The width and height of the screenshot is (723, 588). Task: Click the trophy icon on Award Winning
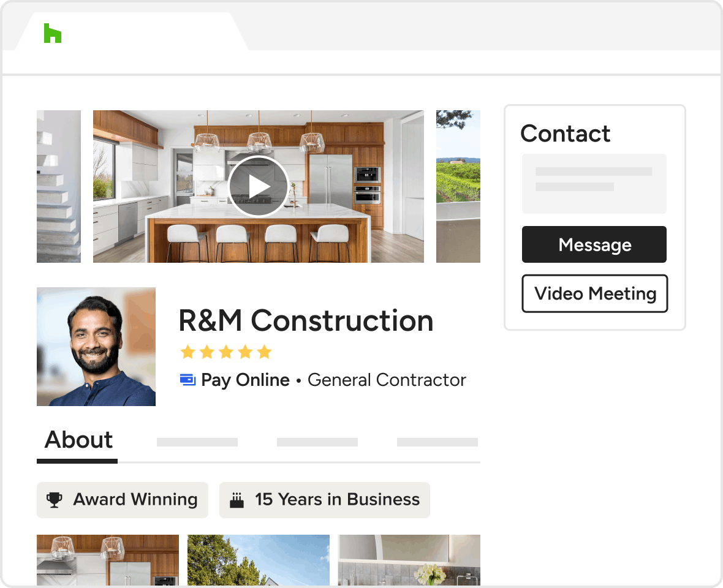pos(55,500)
